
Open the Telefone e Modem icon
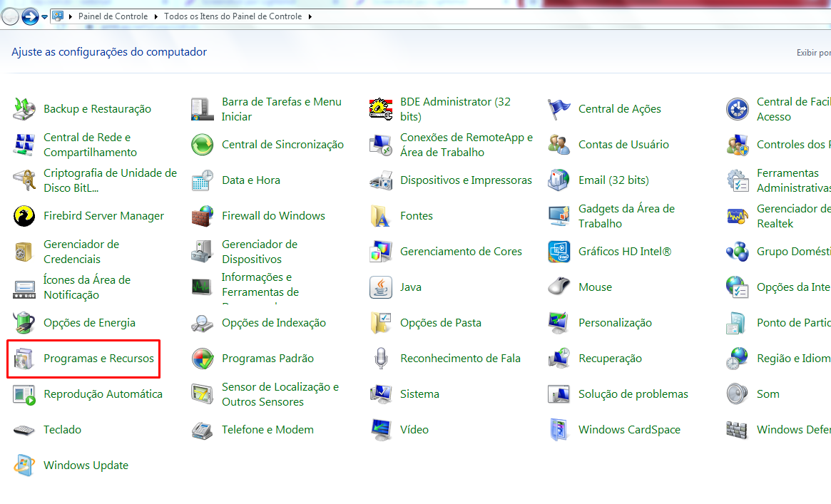(x=202, y=430)
